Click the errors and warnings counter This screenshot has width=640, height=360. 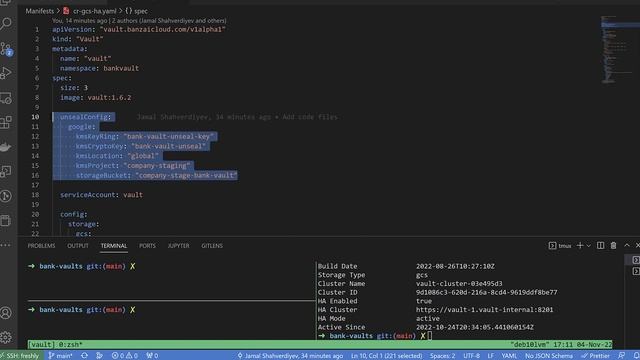click(x=124, y=356)
